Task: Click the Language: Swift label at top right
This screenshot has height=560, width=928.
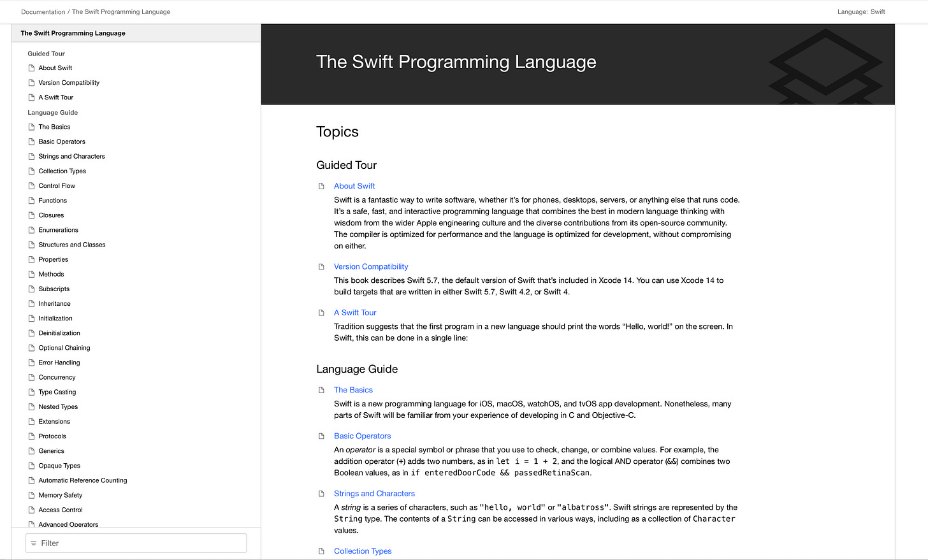Action: [861, 12]
